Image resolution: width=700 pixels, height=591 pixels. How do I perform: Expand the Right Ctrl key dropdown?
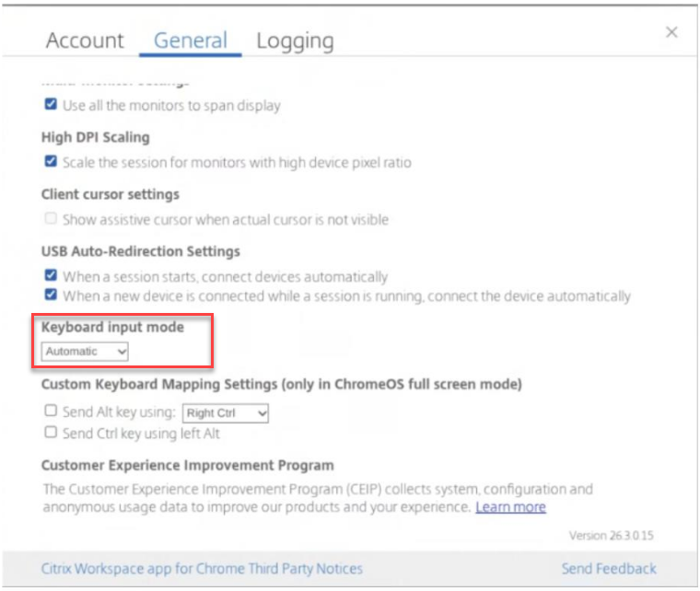(226, 413)
